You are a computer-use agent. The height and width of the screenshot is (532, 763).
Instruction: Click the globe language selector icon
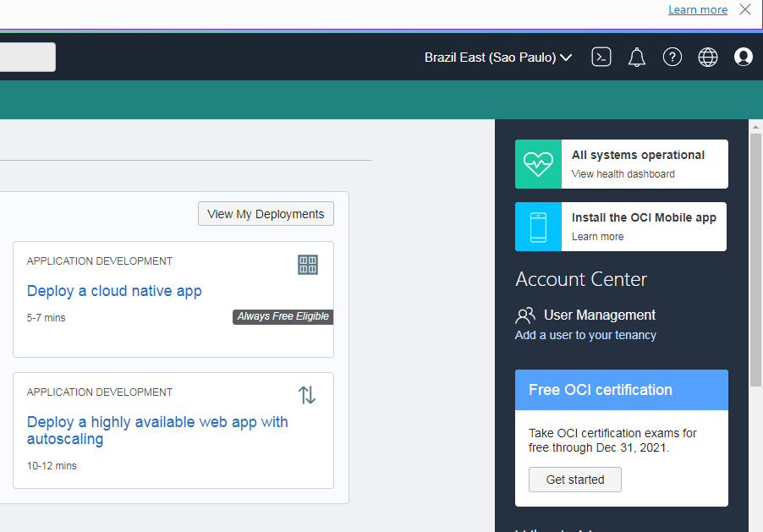pyautogui.click(x=708, y=58)
